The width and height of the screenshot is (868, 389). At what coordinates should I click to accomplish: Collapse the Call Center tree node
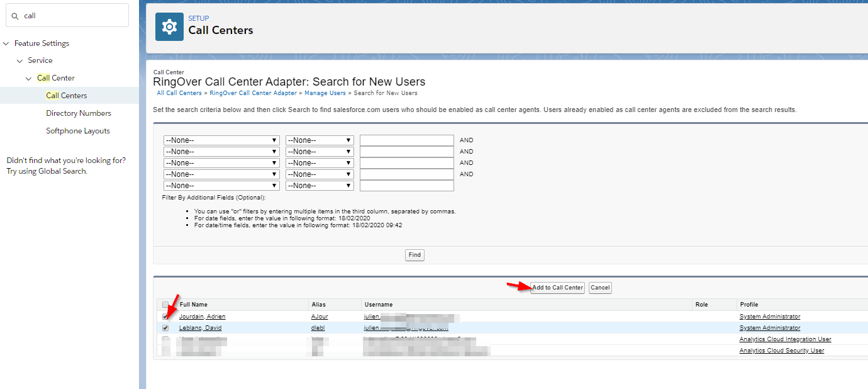coord(29,78)
